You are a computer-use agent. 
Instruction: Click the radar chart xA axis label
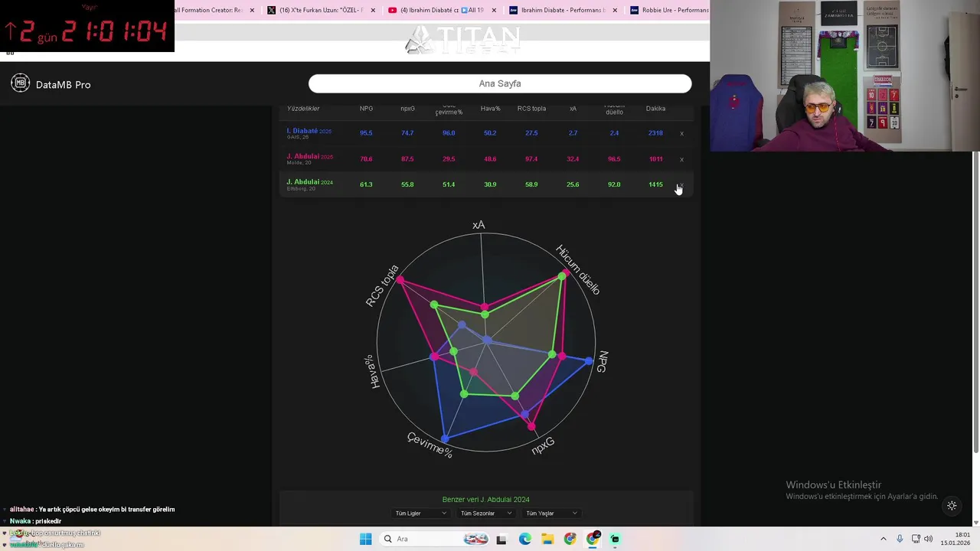pyautogui.click(x=479, y=225)
